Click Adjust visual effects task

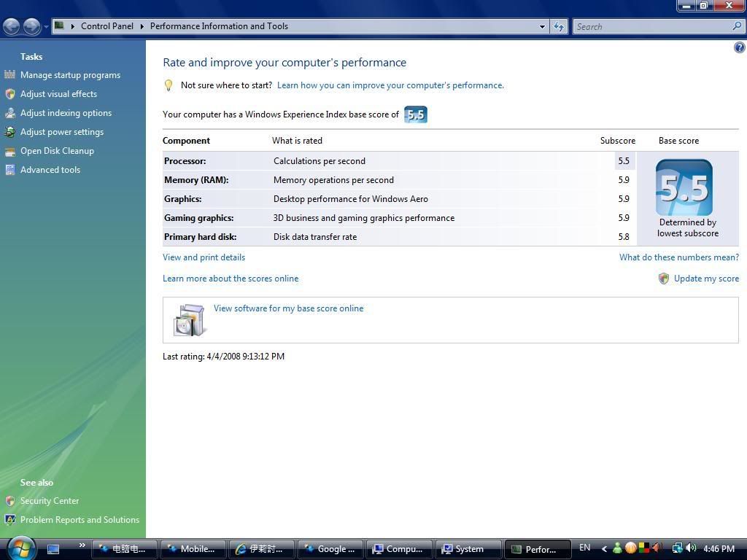(58, 94)
